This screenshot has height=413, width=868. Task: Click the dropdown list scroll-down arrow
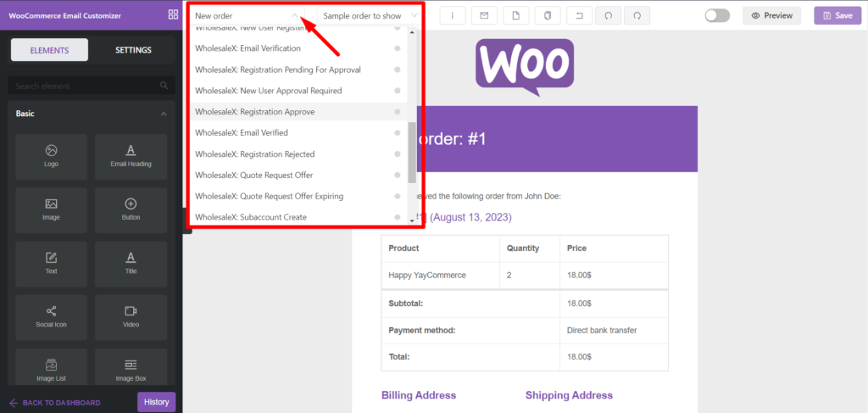[411, 220]
